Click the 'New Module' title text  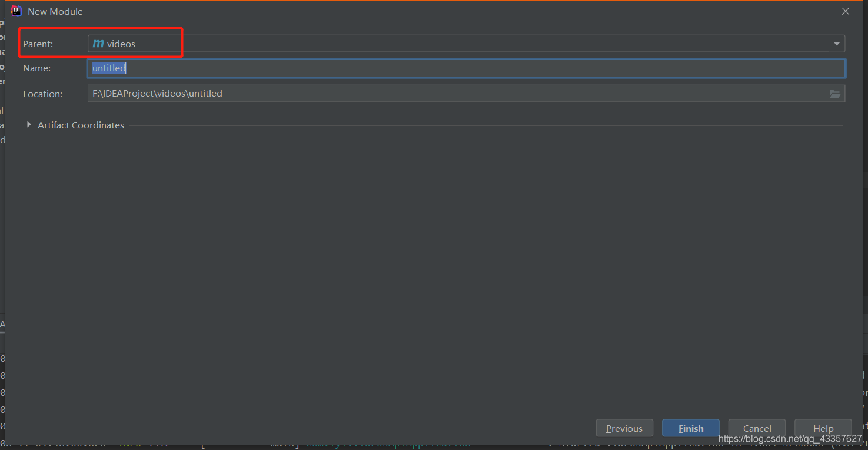tap(55, 11)
